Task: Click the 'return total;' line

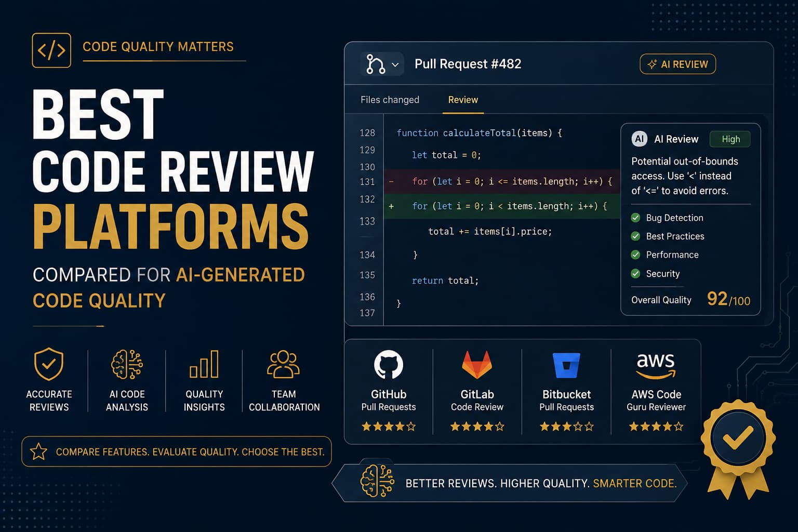Action: [x=445, y=281]
